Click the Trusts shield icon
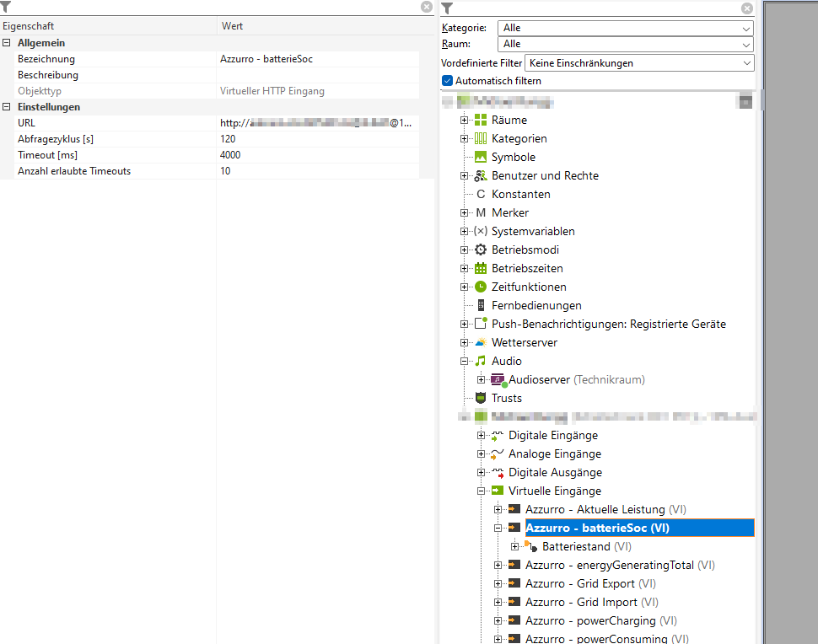Image resolution: width=818 pixels, height=644 pixels. click(x=481, y=398)
